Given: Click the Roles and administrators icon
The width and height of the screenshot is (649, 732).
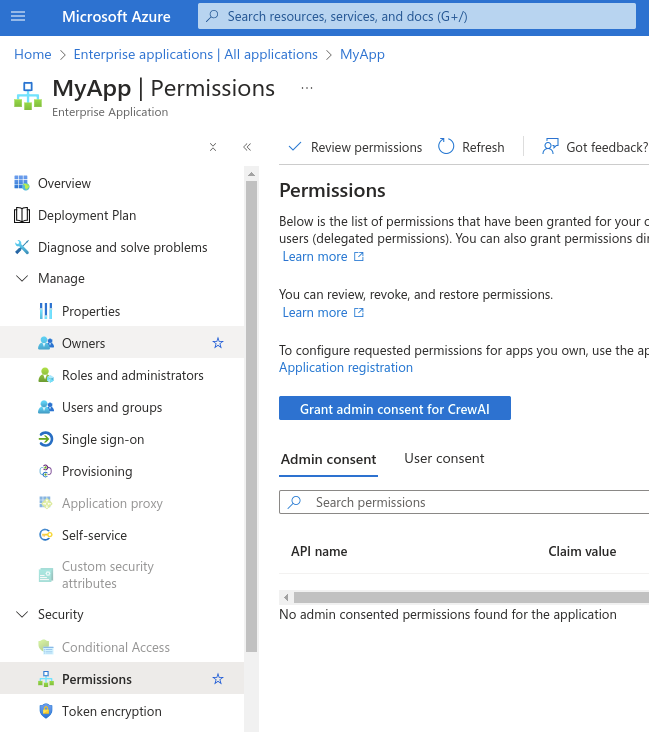Looking at the screenshot, I should tap(46, 375).
